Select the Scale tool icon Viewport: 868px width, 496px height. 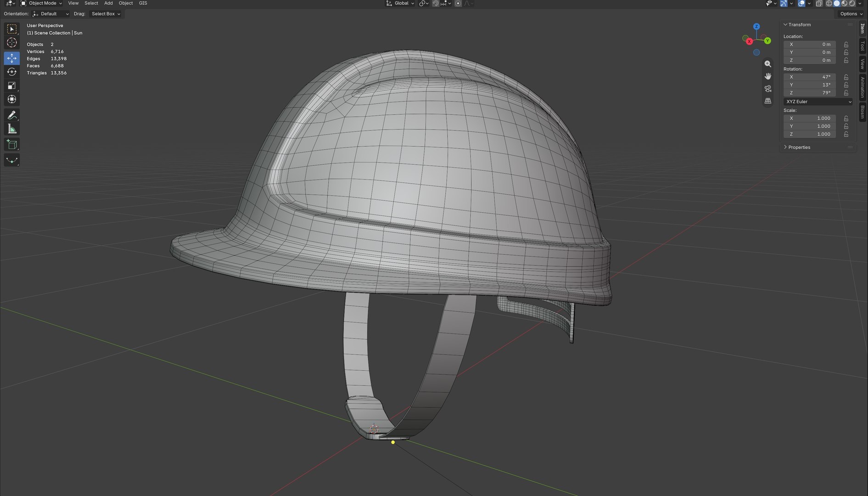12,85
